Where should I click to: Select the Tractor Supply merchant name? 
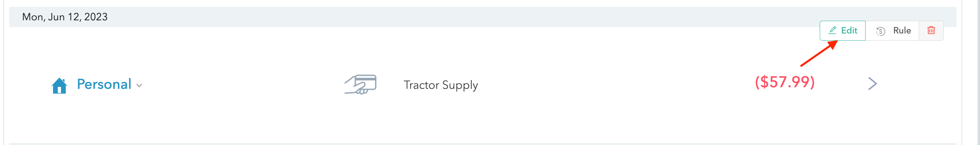coord(441,85)
